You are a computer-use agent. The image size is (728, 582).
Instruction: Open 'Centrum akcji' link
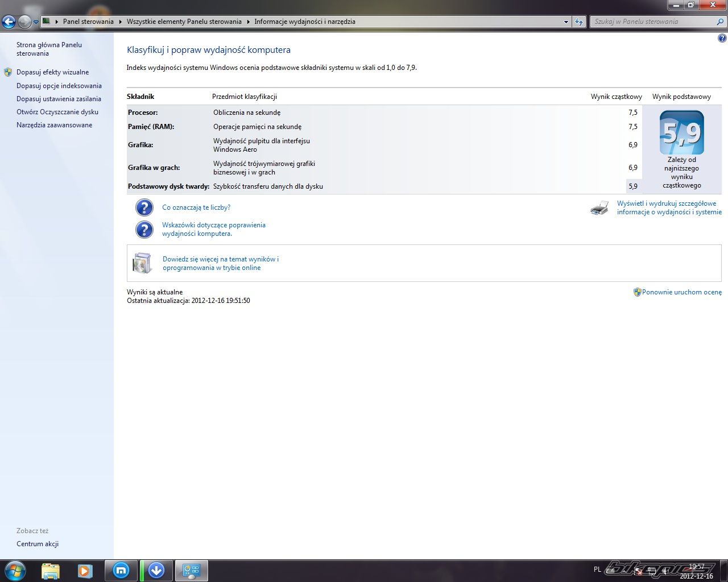pyautogui.click(x=38, y=544)
